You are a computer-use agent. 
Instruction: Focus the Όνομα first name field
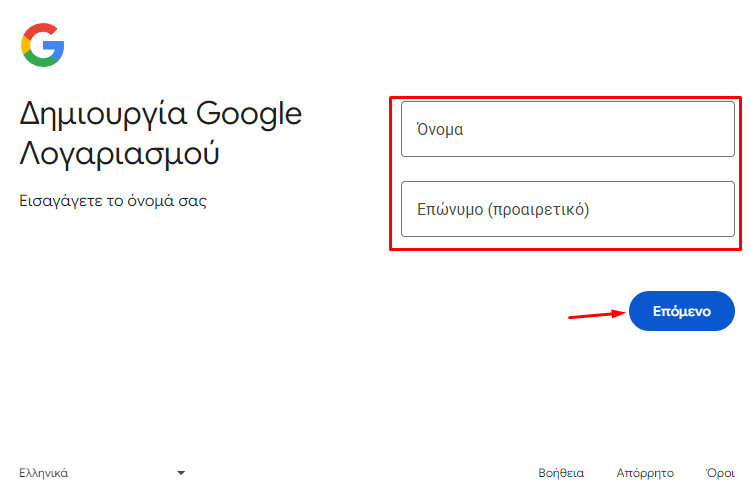pyautogui.click(x=568, y=129)
